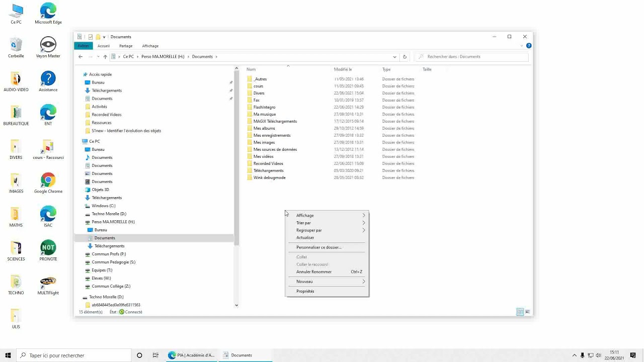644x362 pixels.
Task: Choose Propriétés in context menu
Action: (327, 291)
